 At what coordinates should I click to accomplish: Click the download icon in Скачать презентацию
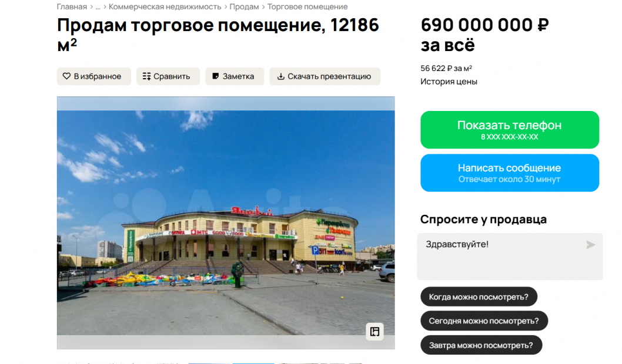click(281, 76)
